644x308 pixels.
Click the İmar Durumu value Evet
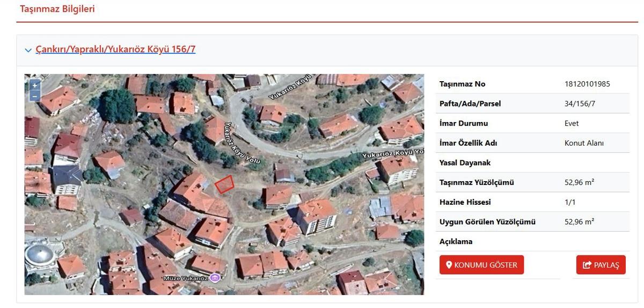click(572, 123)
